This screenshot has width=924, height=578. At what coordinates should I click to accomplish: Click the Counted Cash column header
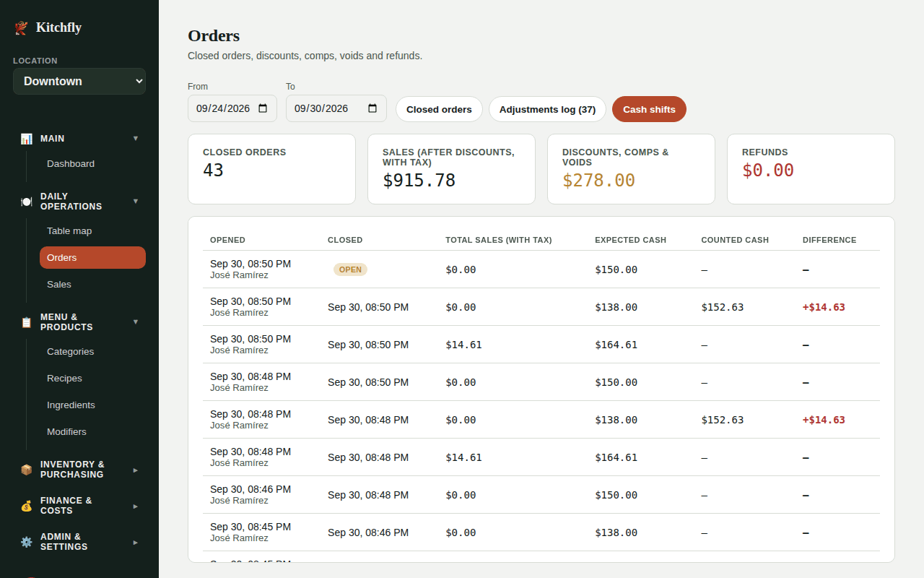[x=735, y=240]
